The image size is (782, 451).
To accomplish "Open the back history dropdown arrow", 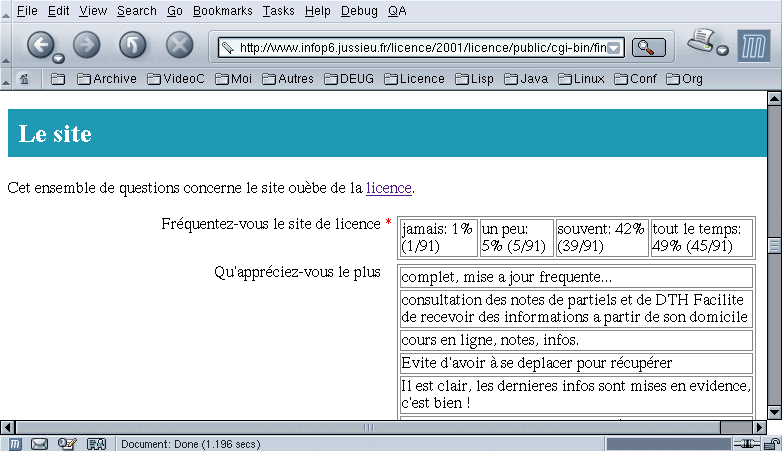I will (x=58, y=58).
